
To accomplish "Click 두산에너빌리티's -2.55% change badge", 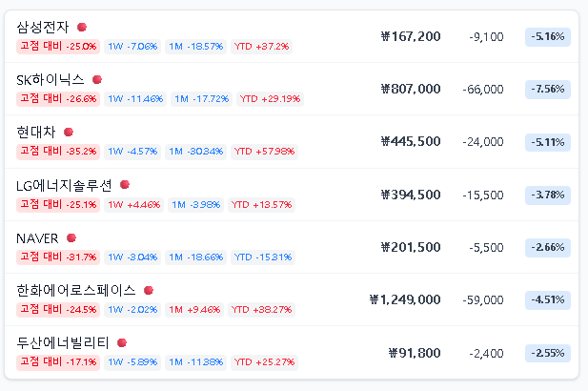I will click(547, 352).
